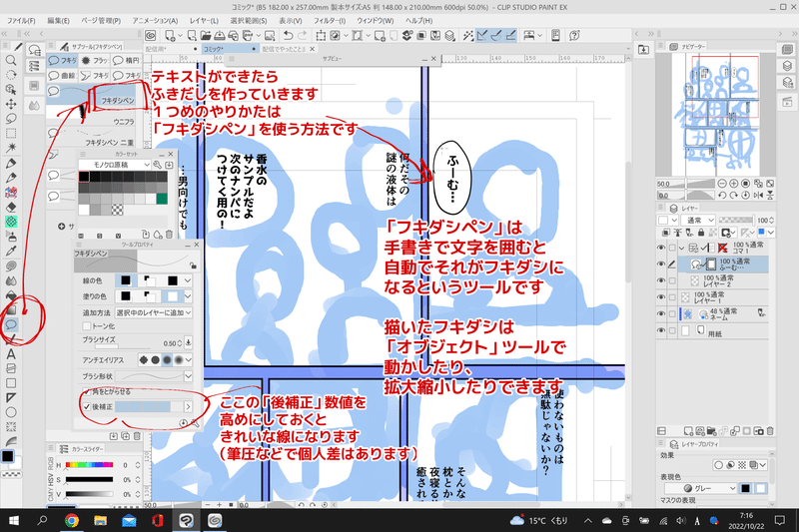Select the Eraser tool

(x=10, y=207)
